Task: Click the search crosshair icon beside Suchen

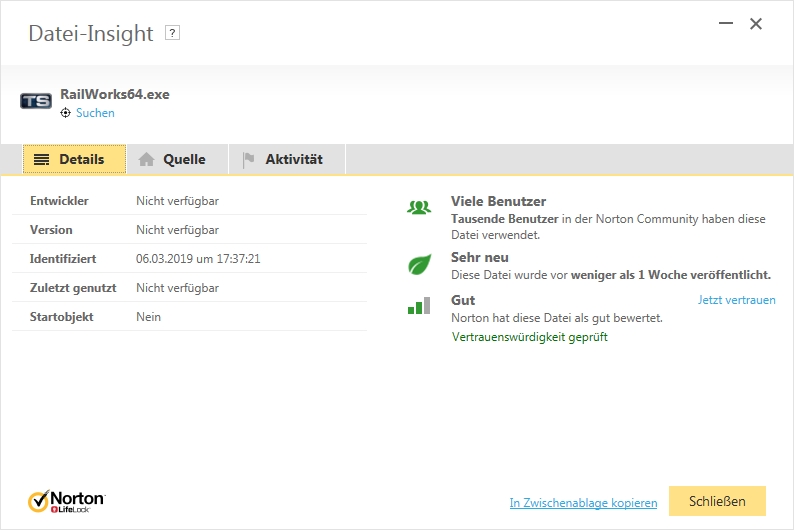Action: pos(66,113)
